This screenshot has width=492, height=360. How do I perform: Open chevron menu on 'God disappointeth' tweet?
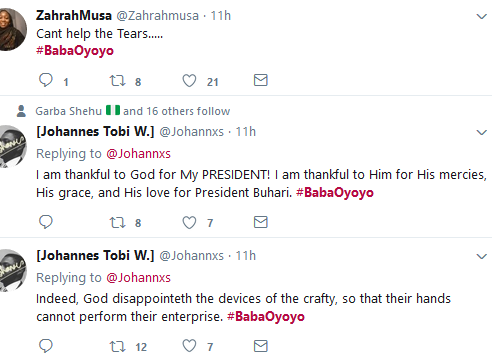click(x=482, y=256)
